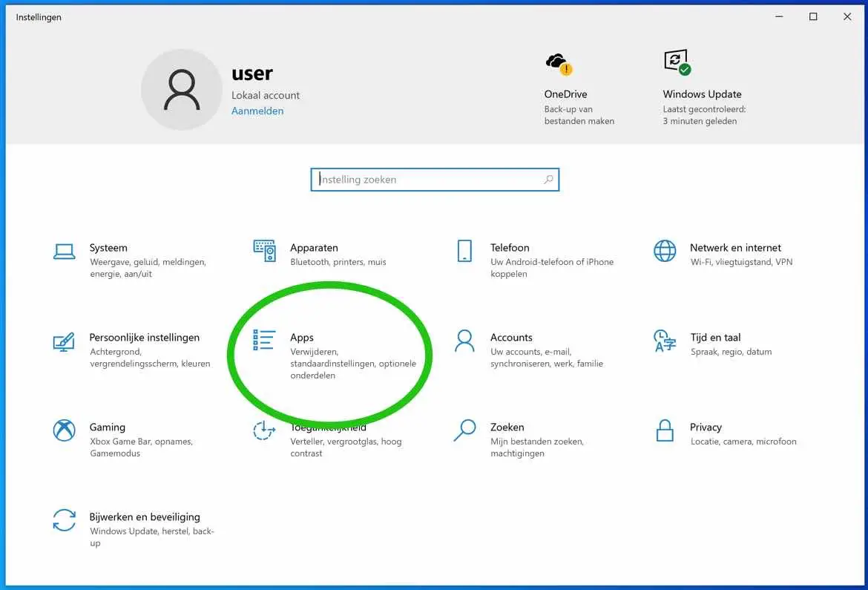Click the 'Lokaal account' label
Screen dimensions: 868x590
[265, 95]
